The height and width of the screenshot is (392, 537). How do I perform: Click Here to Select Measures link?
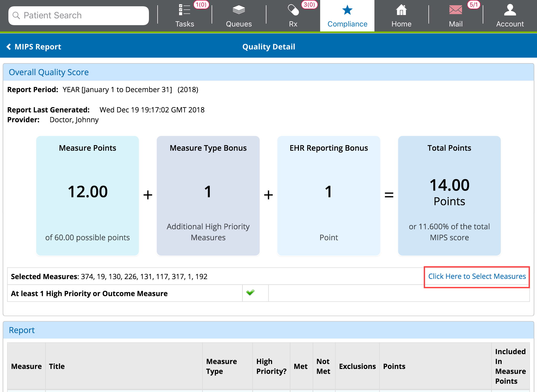click(477, 276)
